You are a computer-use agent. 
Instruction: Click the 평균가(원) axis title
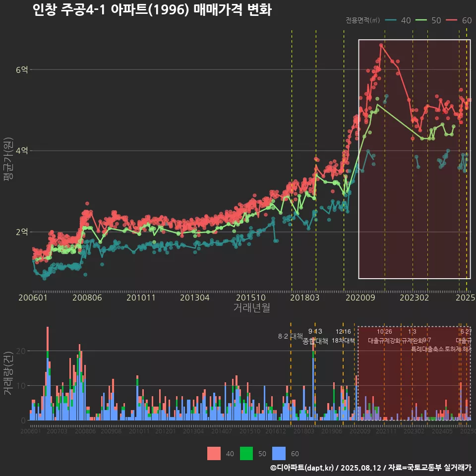pyautogui.click(x=8, y=159)
